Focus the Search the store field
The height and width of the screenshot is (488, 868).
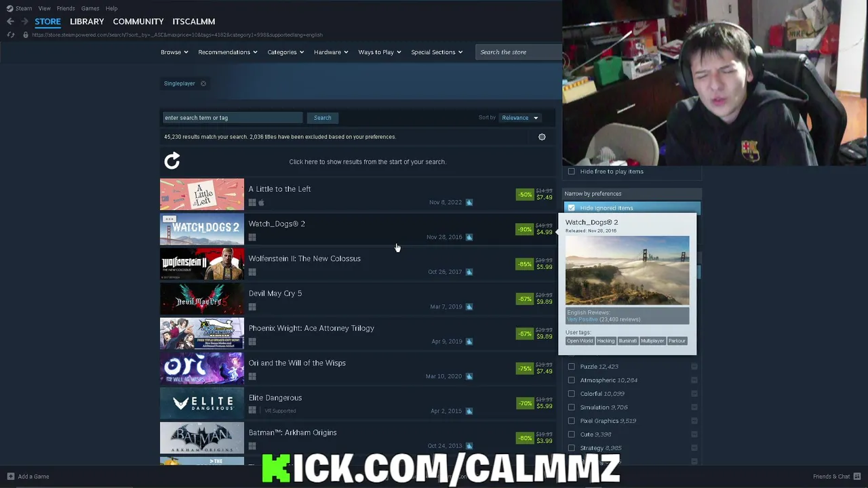click(519, 52)
